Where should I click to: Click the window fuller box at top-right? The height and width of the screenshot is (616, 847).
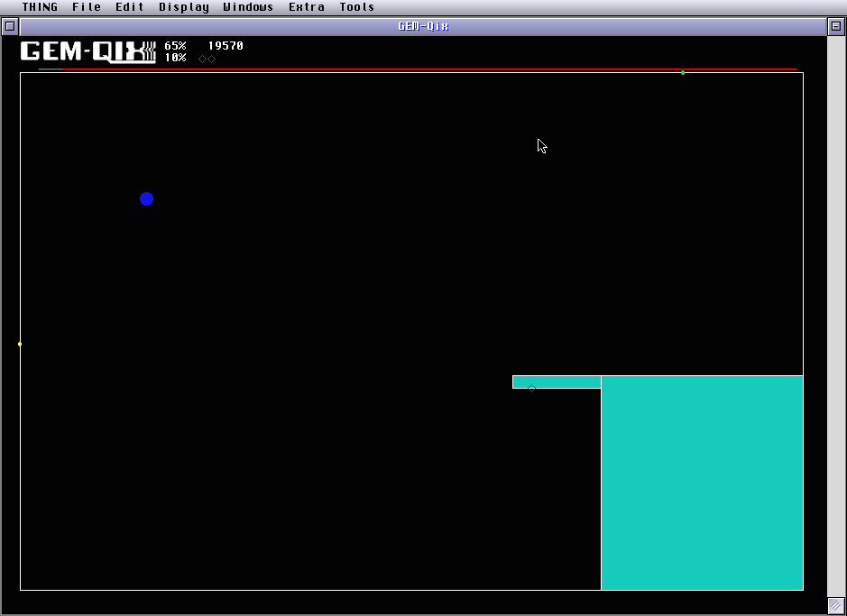tap(835, 26)
